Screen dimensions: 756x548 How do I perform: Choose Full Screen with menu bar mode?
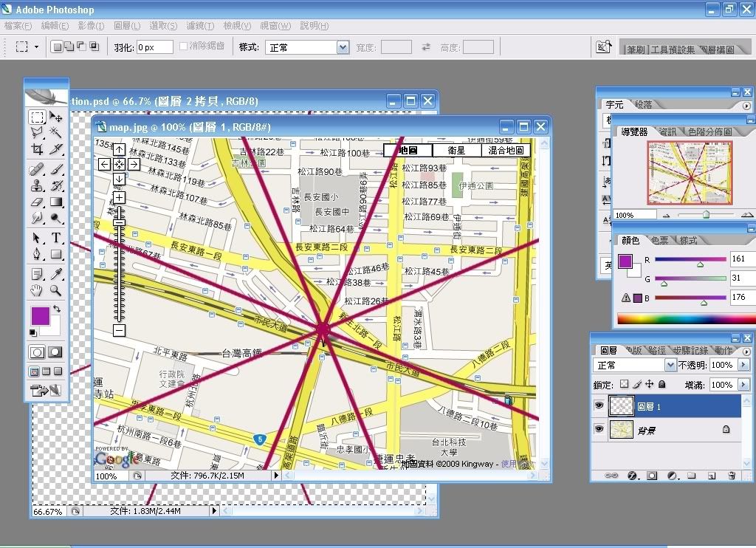pos(47,371)
